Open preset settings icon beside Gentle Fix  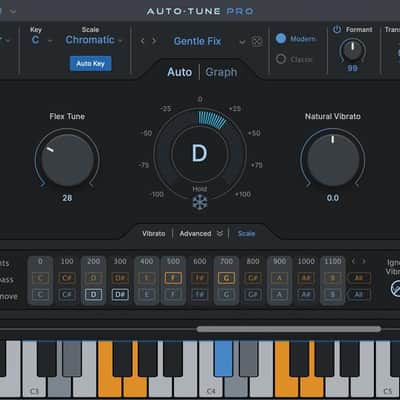coord(257,41)
